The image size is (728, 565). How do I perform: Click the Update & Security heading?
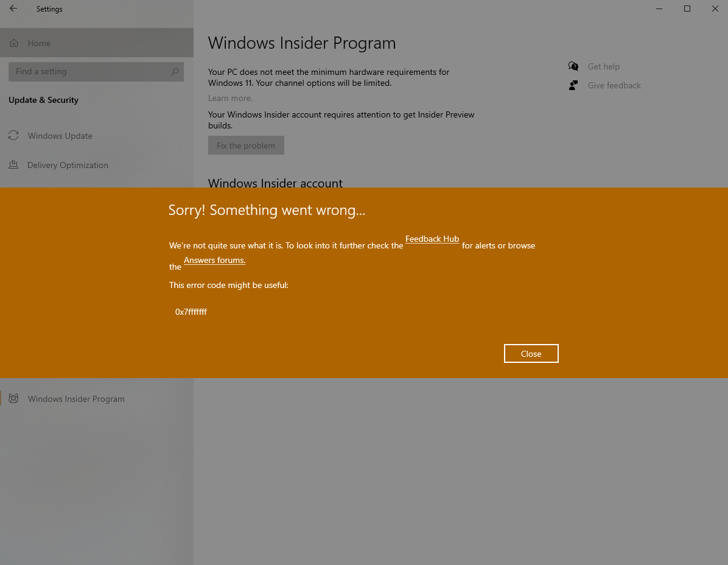tap(44, 100)
